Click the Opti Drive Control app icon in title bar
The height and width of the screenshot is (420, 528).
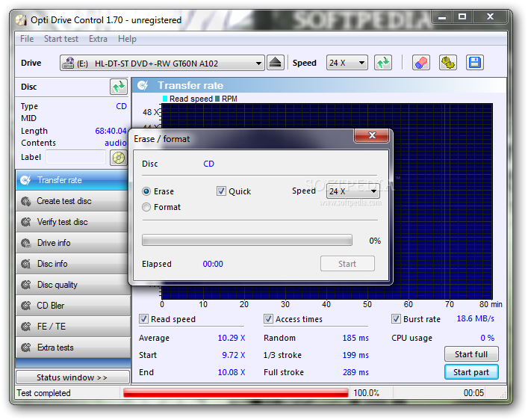(21, 20)
